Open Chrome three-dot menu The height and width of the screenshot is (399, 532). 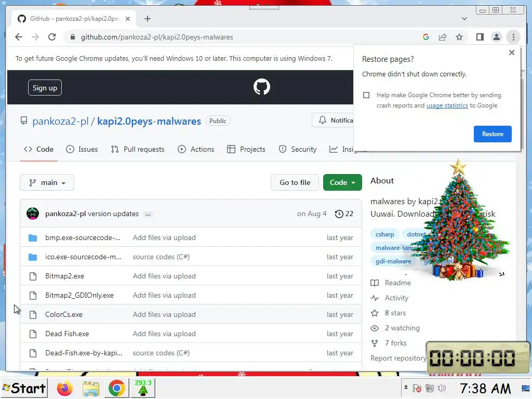(513, 37)
